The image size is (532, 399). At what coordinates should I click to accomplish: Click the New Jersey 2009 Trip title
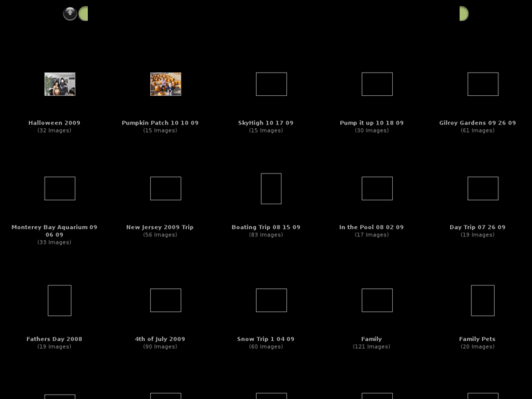(x=160, y=227)
